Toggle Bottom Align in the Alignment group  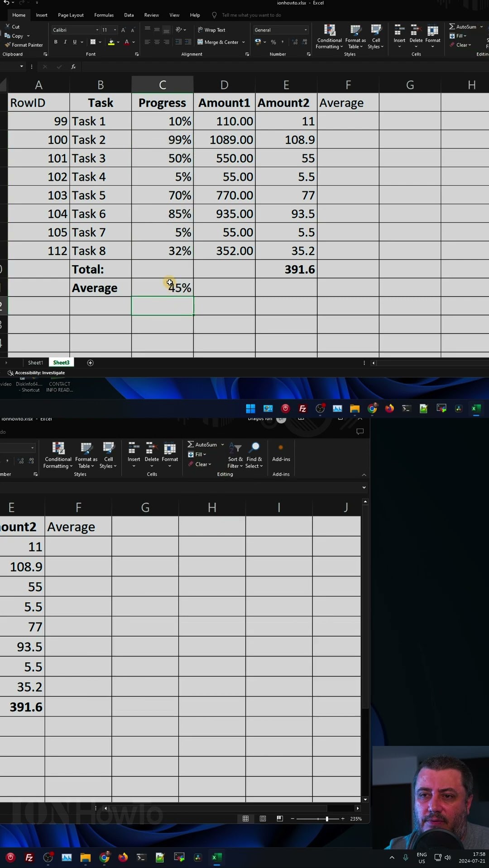tap(167, 30)
